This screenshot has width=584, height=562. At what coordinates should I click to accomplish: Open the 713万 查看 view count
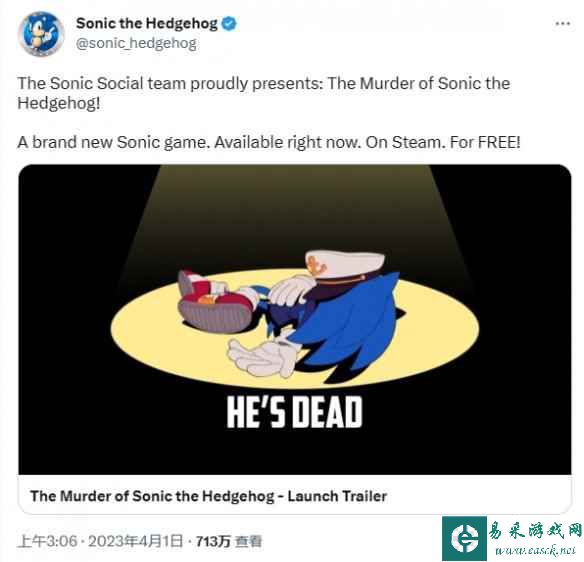[229, 541]
